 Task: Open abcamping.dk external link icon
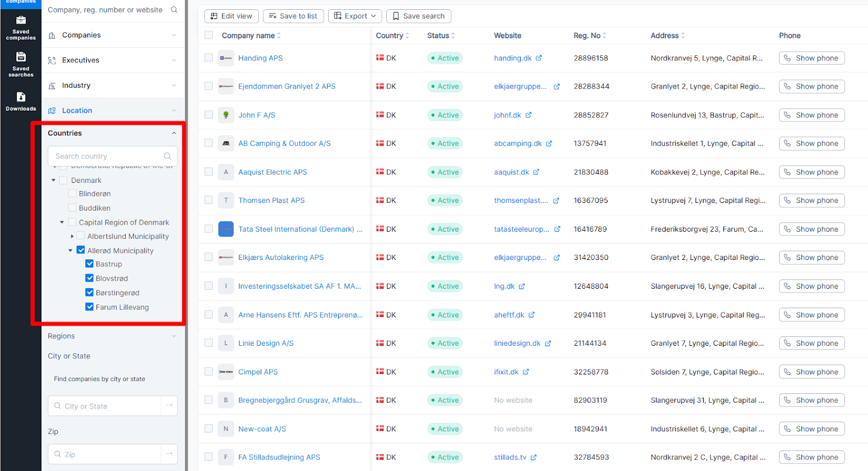click(x=549, y=144)
